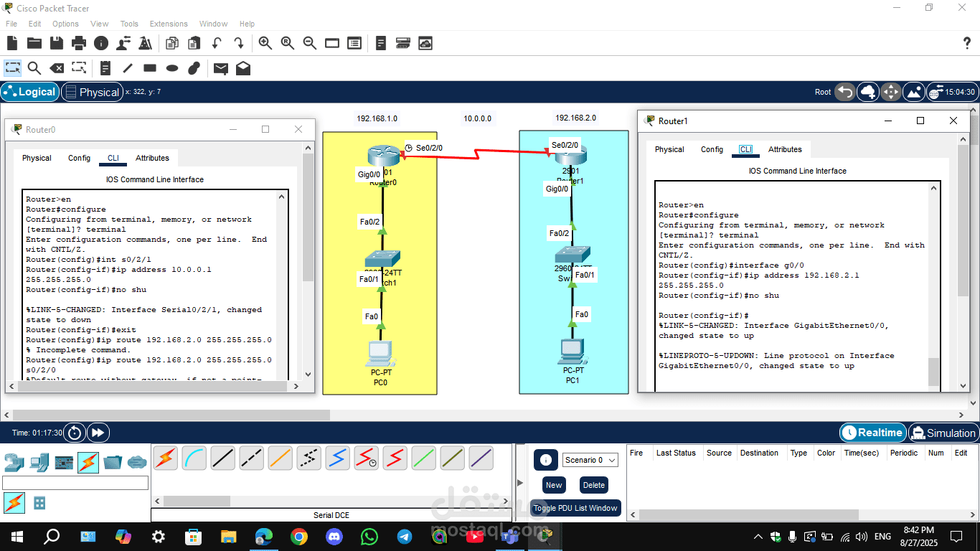The width and height of the screenshot is (980, 551).
Task: Pick the orange Fiber cable
Action: (x=280, y=458)
